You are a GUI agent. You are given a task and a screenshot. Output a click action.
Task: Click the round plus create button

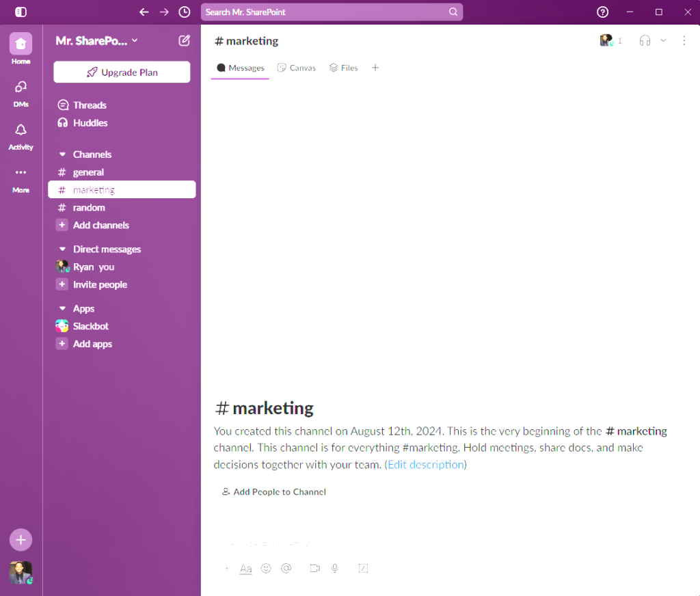coord(21,540)
